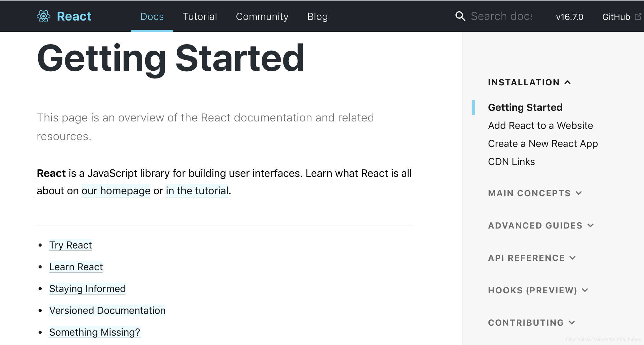Jump to Something Missing? section
644x345 pixels.
point(95,332)
